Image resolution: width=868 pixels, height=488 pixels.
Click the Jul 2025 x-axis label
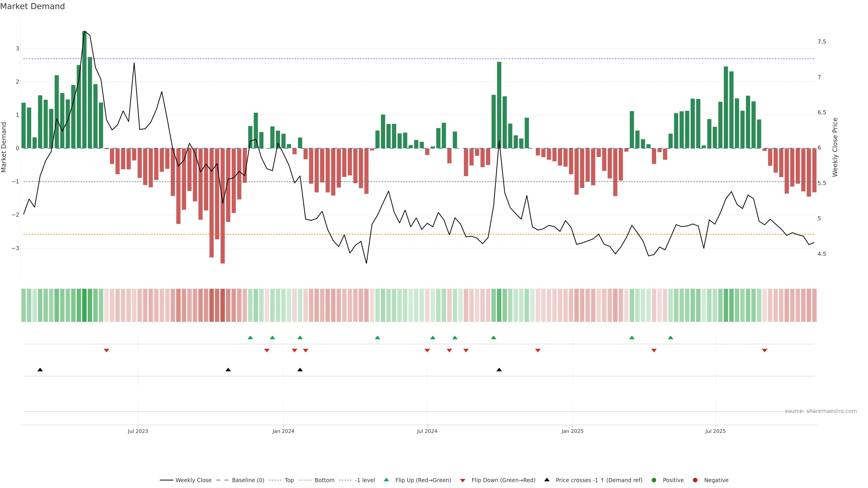tap(715, 432)
